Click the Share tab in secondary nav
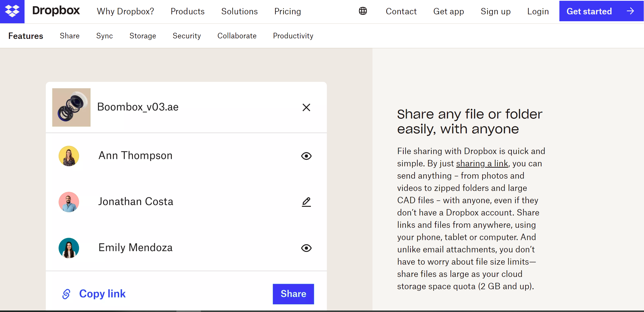Screen dimensions: 644x312 69,36
